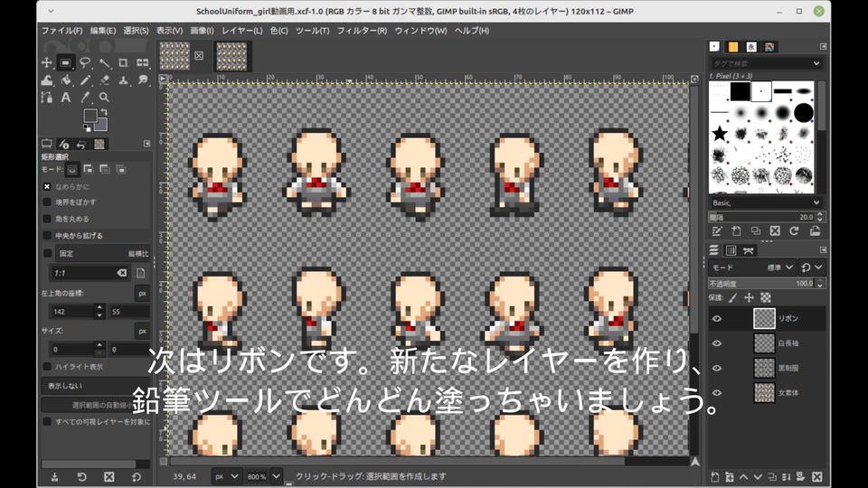The width and height of the screenshot is (868, 488).
Task: Enable feather edges checkbox (境界をぼかす)
Action: tap(47, 202)
